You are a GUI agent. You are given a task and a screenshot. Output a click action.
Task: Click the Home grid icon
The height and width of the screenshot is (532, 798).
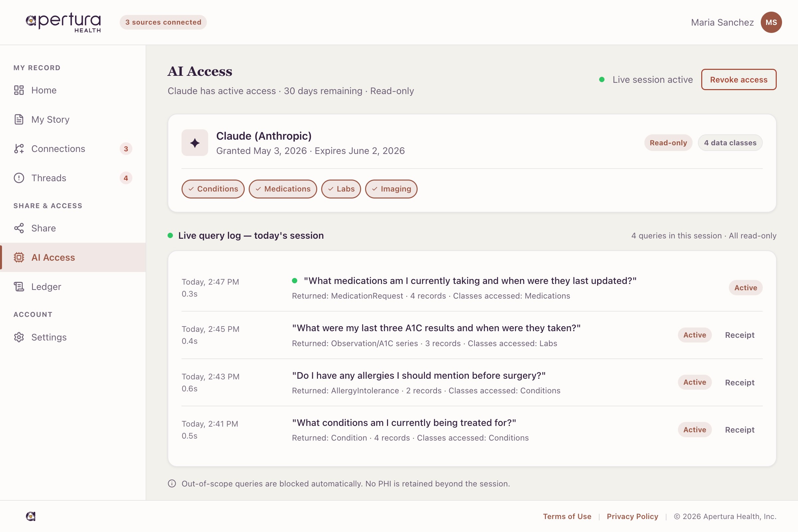(x=19, y=90)
